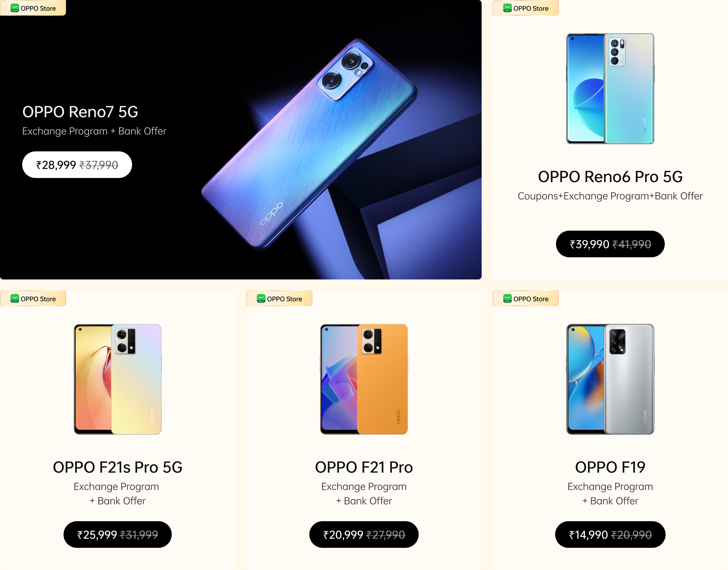Choose the ₹20,999 F21 Pro price button
The height and width of the screenshot is (570, 728).
[x=364, y=534]
